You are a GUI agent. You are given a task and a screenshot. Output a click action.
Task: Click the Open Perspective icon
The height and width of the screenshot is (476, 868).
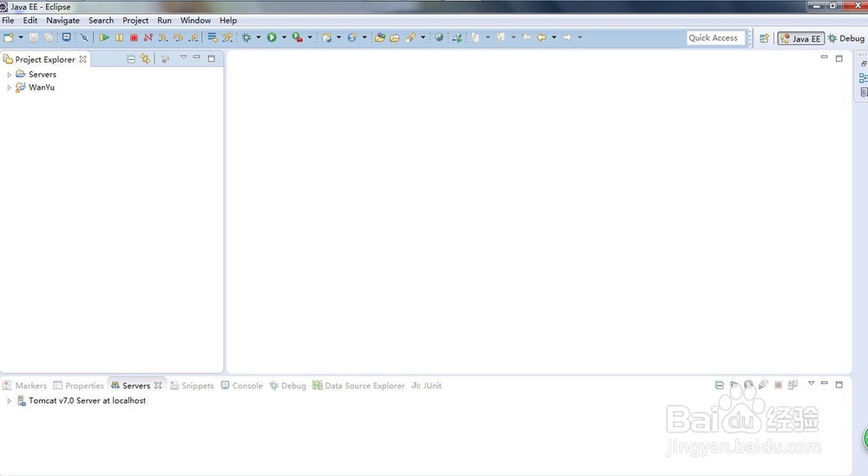764,38
